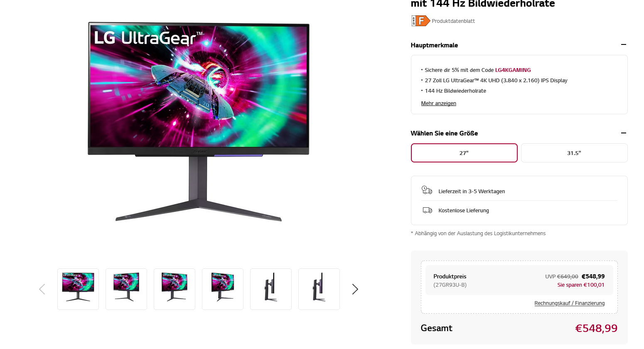Screen dimensions: 644x349
Task: Select the third monitor thumbnail
Action: [x=175, y=289]
